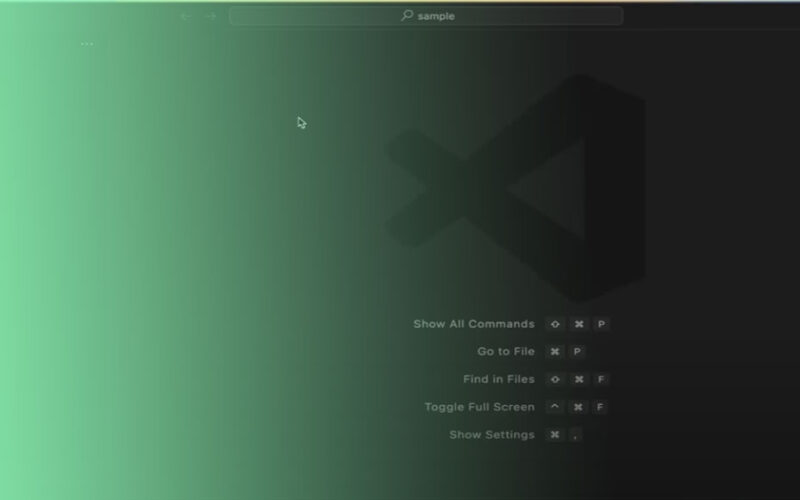
Task: Click the VS Code logo watermark
Action: point(515,188)
